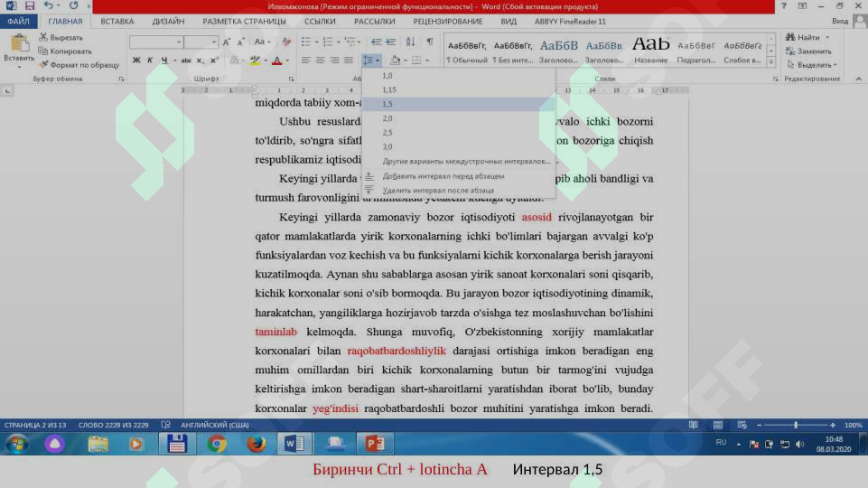868x488 pixels.
Task: Open text effects (outlined A) icon
Action: [x=234, y=60]
